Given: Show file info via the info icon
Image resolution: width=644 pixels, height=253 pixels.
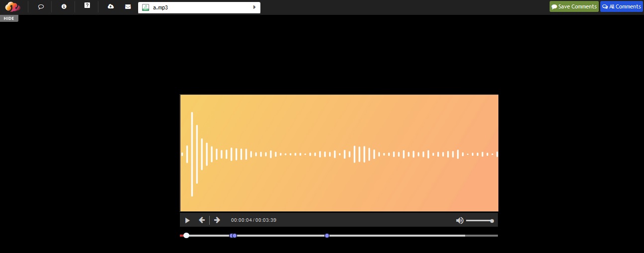Looking at the screenshot, I should [64, 6].
